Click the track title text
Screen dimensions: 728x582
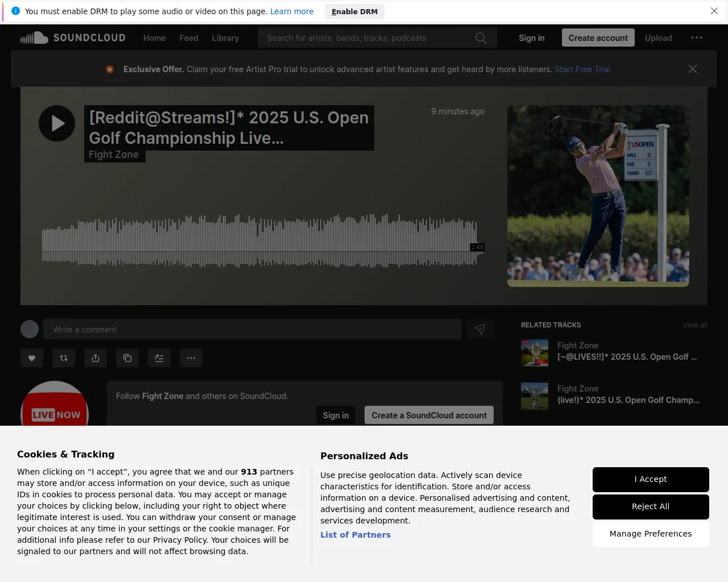tap(229, 128)
